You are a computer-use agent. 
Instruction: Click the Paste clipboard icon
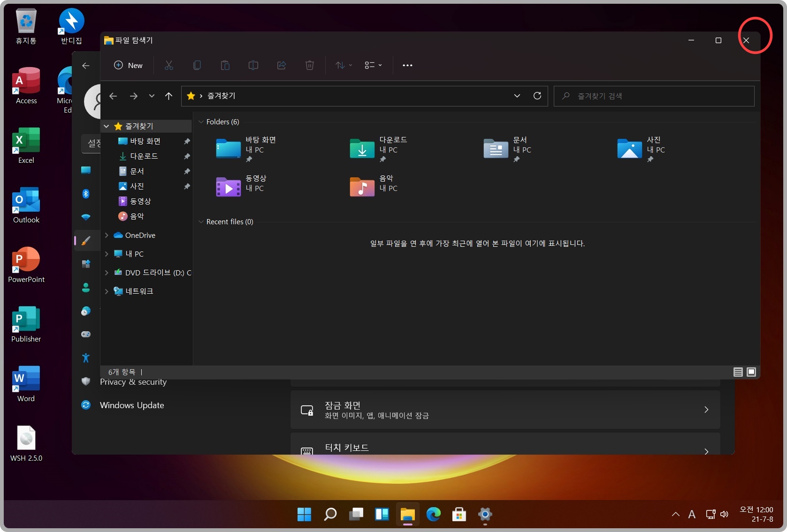point(225,65)
